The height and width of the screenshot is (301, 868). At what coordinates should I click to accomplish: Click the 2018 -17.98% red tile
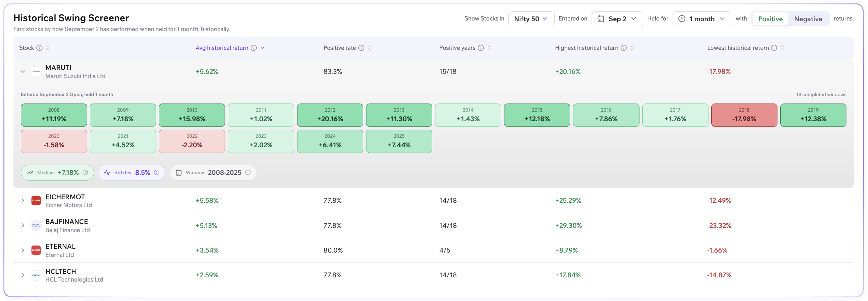click(x=744, y=115)
